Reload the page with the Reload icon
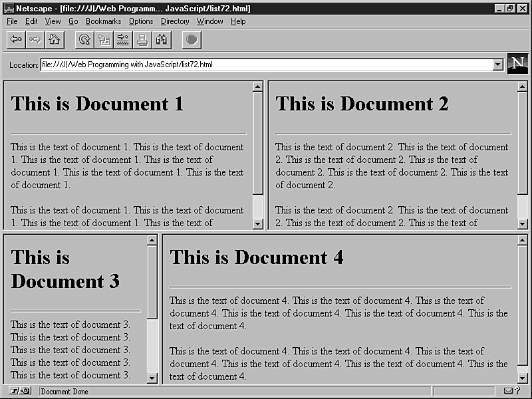This screenshot has width=532, height=399. coord(84,40)
